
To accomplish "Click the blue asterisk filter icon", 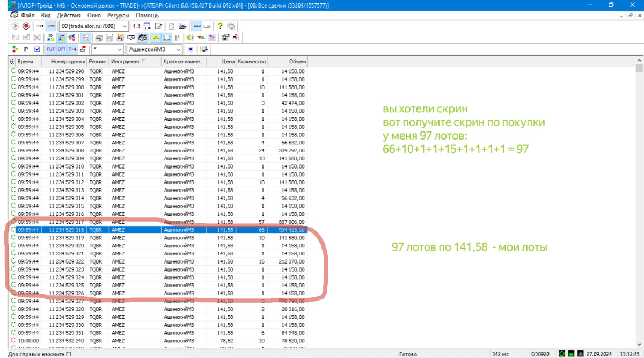I will pos(190,49).
